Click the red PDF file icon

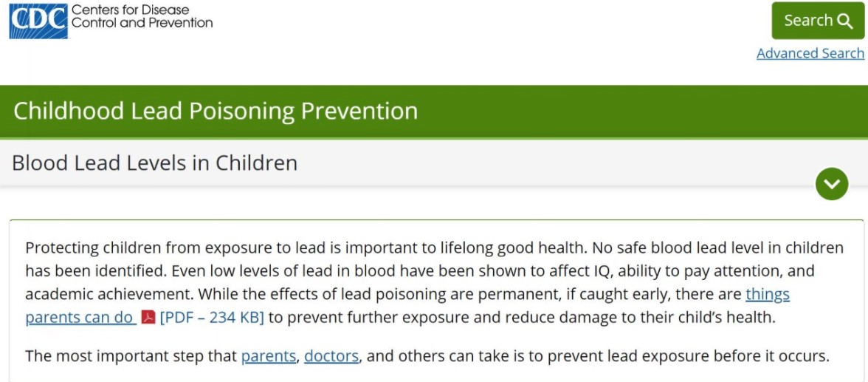(148, 318)
